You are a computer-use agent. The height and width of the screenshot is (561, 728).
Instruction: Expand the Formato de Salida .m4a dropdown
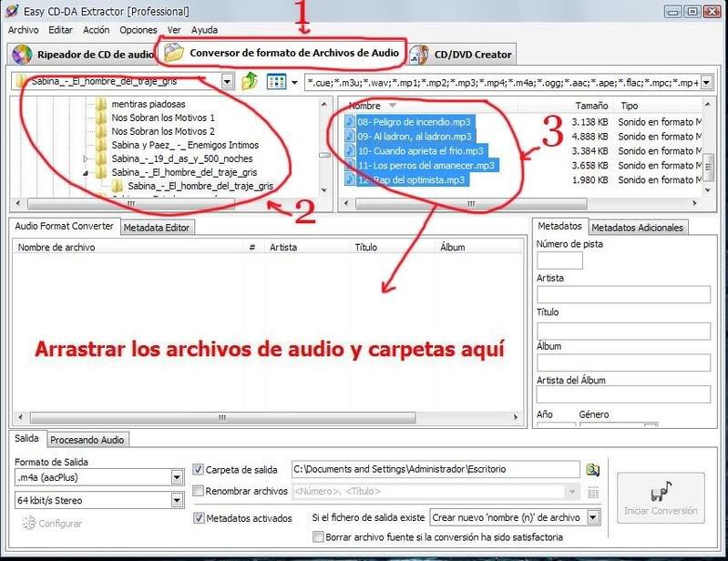click(177, 477)
